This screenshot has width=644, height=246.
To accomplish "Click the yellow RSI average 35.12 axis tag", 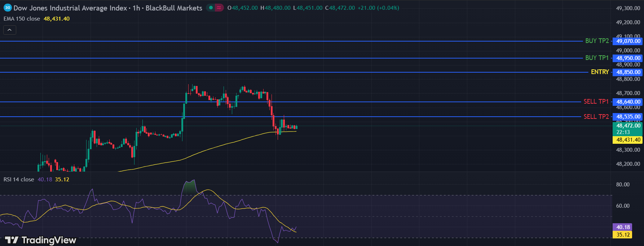I will (623, 235).
